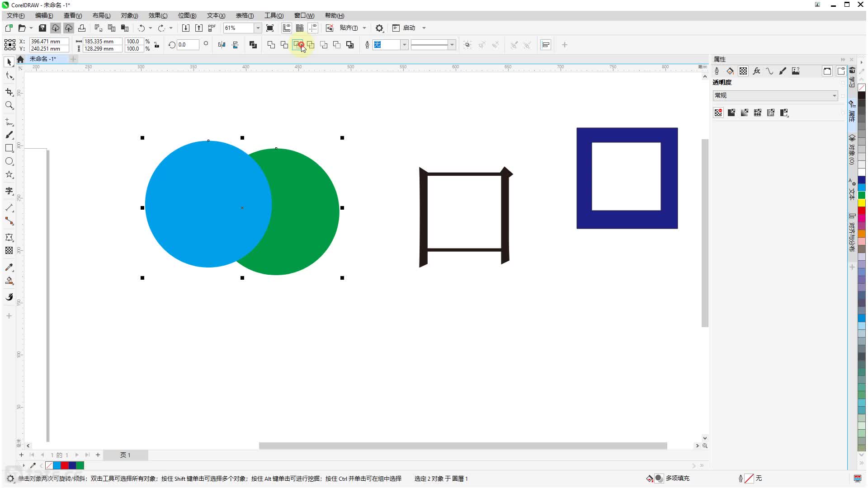Screen dimensions: 868x488
Task: Toggle show guidelines button
Action: point(313,28)
